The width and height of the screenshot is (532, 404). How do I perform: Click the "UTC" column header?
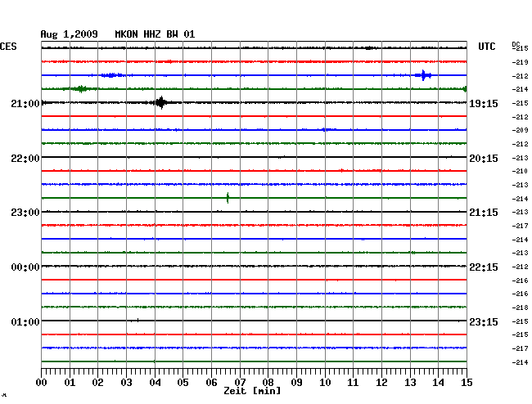(x=486, y=46)
